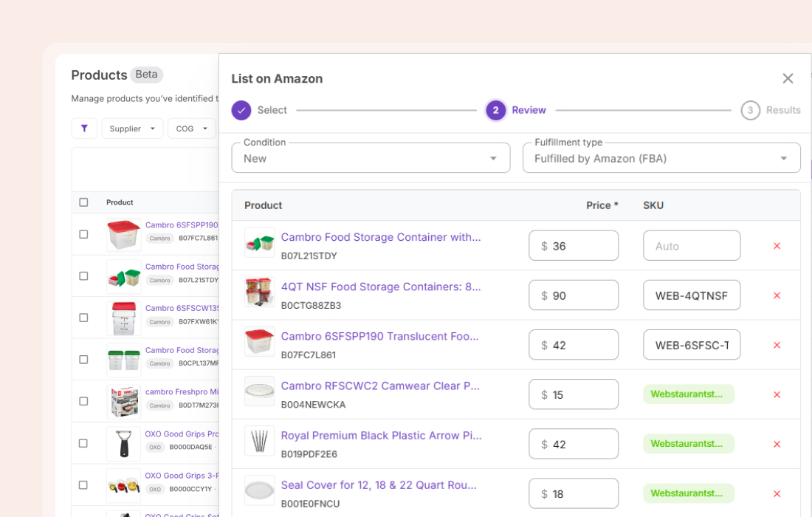812x517 pixels.
Task: Delete Cambro 6SFSPP190 Translucent row from list
Action: (777, 345)
